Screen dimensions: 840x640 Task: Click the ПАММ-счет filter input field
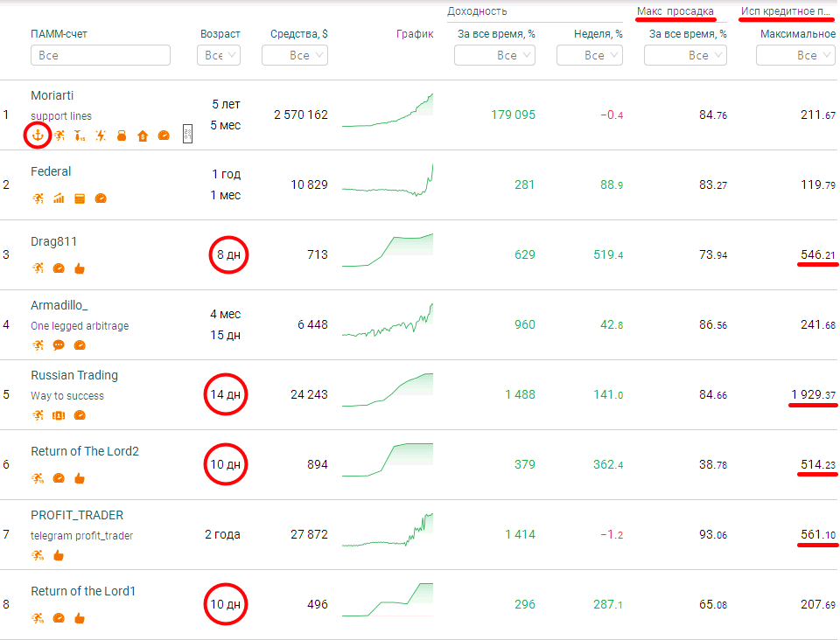[101, 55]
